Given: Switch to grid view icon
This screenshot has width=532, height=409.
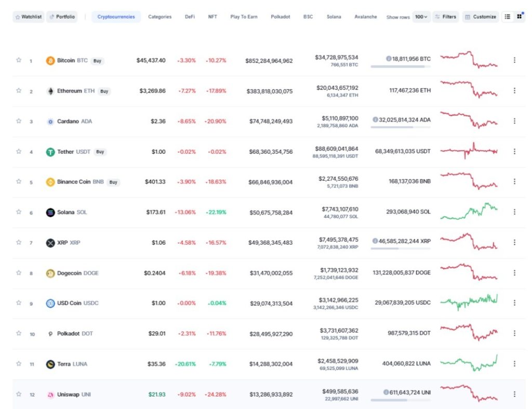Looking at the screenshot, I should (x=519, y=17).
